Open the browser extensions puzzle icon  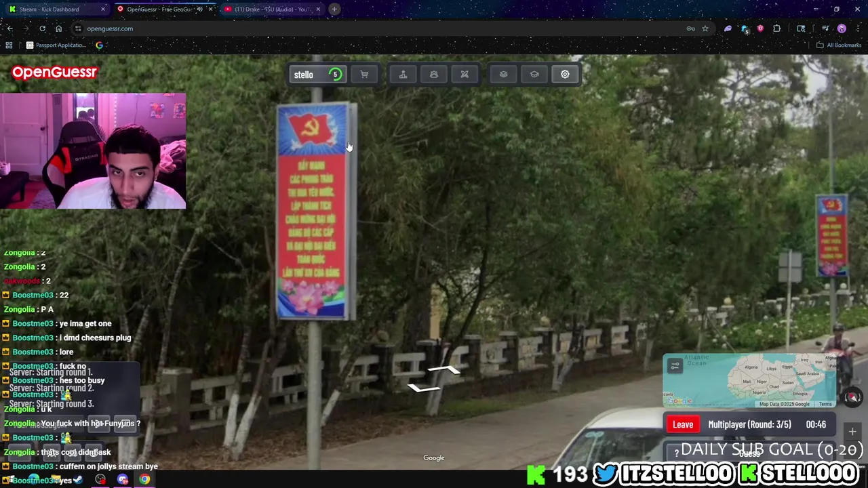pyautogui.click(x=777, y=28)
